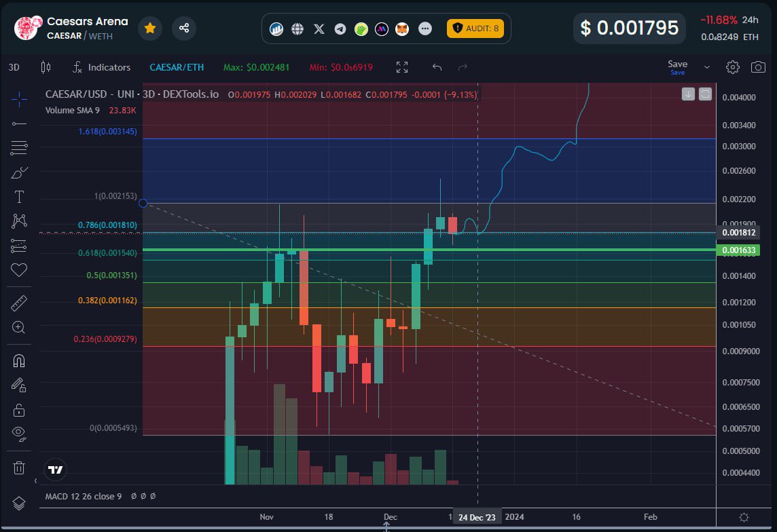
Task: Toggle lock all drawings padlock
Action: tap(19, 410)
